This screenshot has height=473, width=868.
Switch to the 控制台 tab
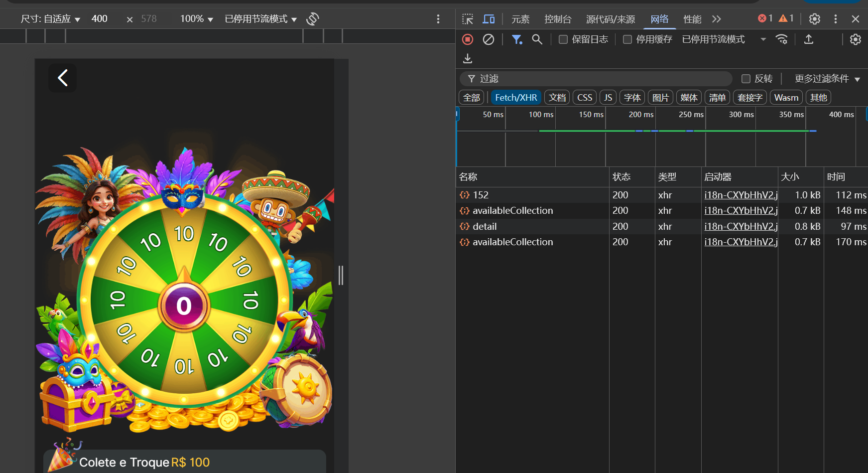pyautogui.click(x=558, y=19)
